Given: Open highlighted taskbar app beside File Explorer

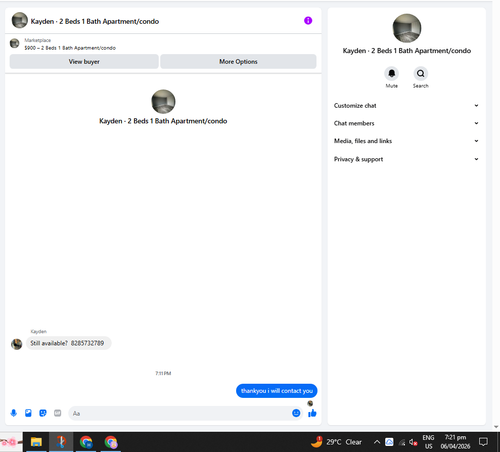Looking at the screenshot, I should [61, 442].
